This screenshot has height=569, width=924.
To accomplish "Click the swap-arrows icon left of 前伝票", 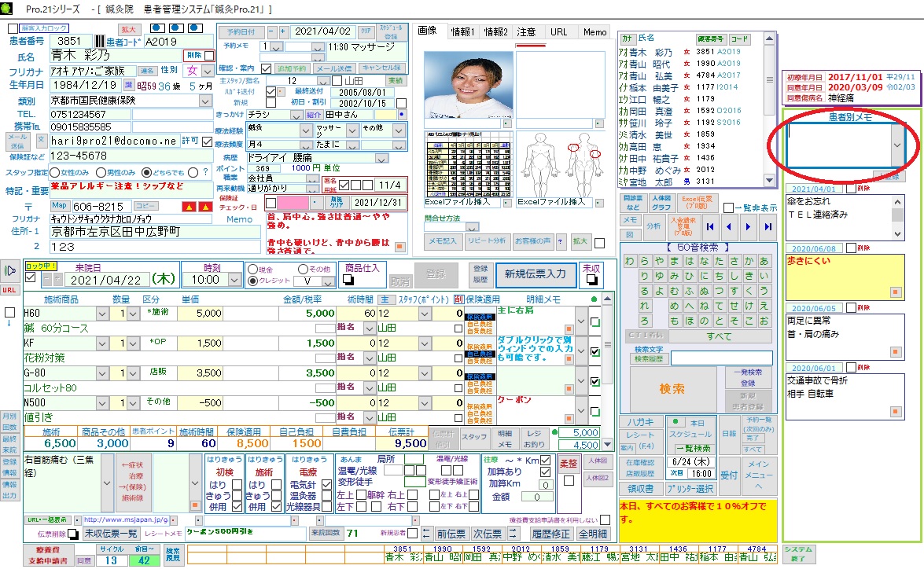I will coord(427,534).
